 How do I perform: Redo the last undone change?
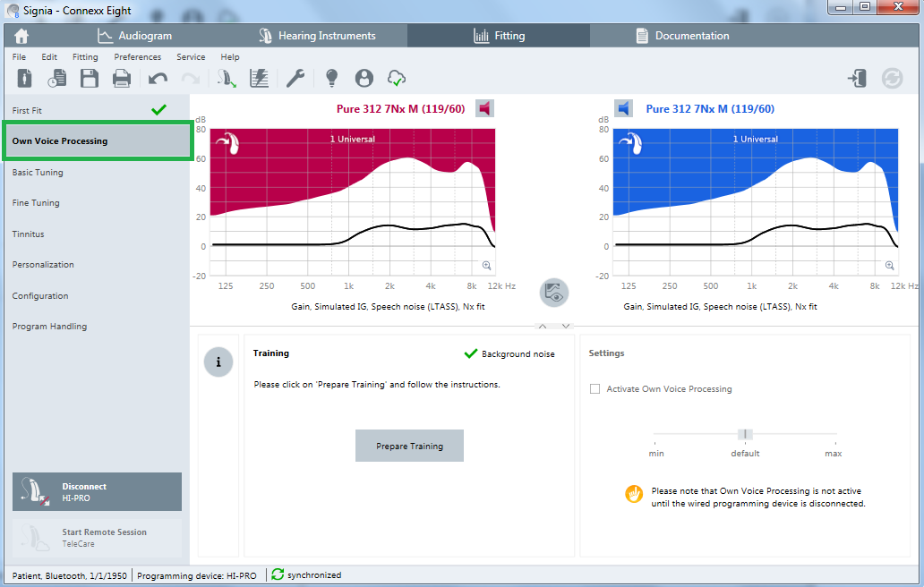[x=190, y=78]
